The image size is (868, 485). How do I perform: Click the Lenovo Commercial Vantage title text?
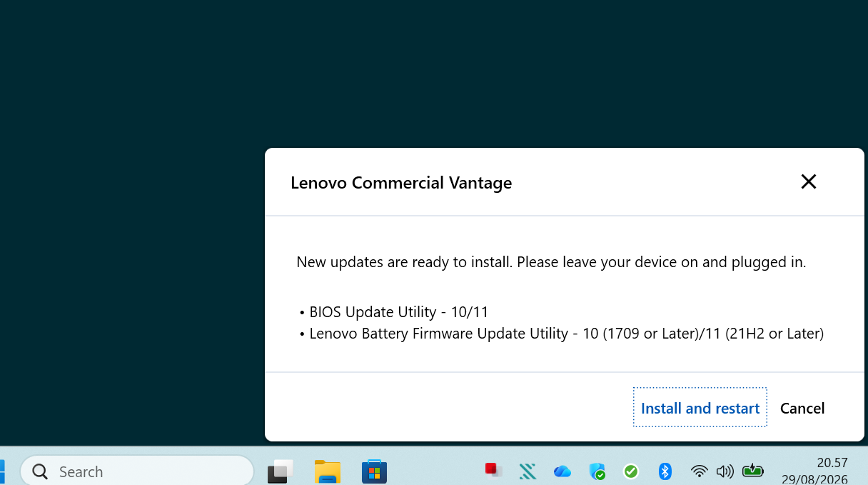point(401,182)
